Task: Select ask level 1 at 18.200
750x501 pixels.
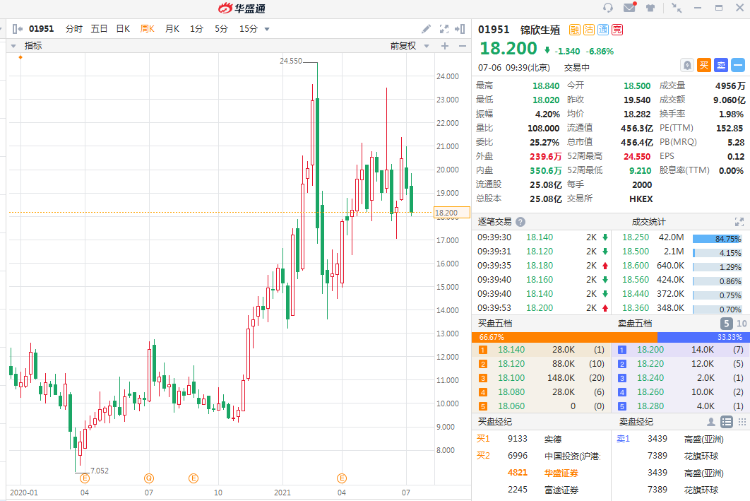Action: tap(680, 350)
